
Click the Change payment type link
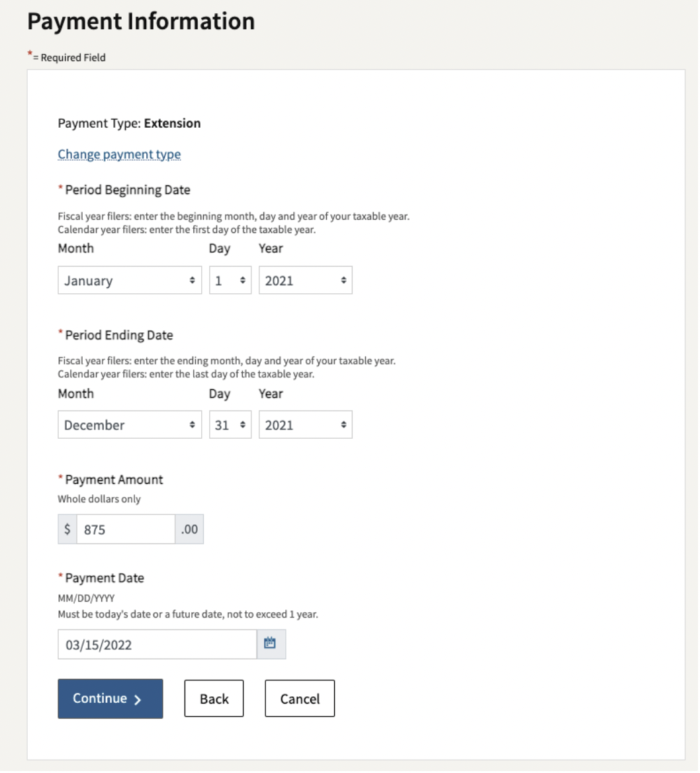120,155
